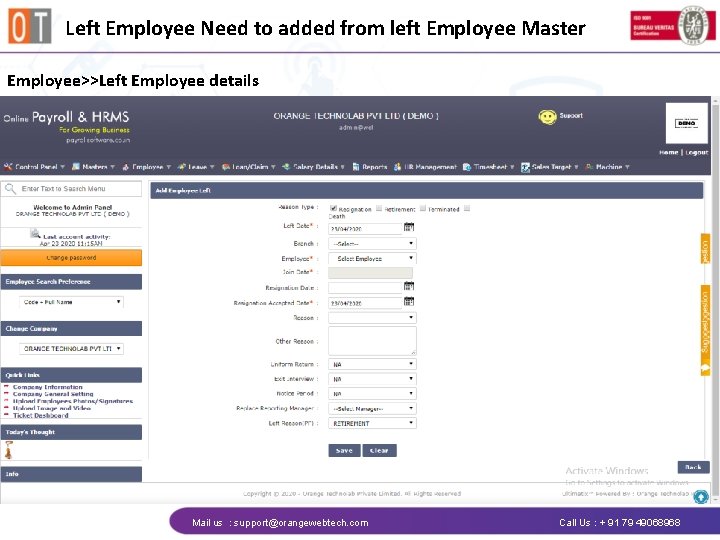Click the Timesheet menu icon

pyautogui.click(x=467, y=167)
